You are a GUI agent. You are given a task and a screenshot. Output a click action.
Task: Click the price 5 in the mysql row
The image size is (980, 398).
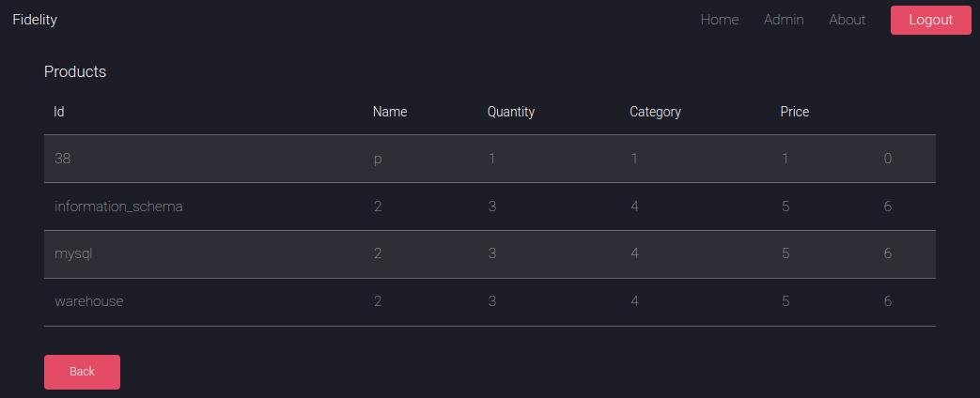(786, 253)
